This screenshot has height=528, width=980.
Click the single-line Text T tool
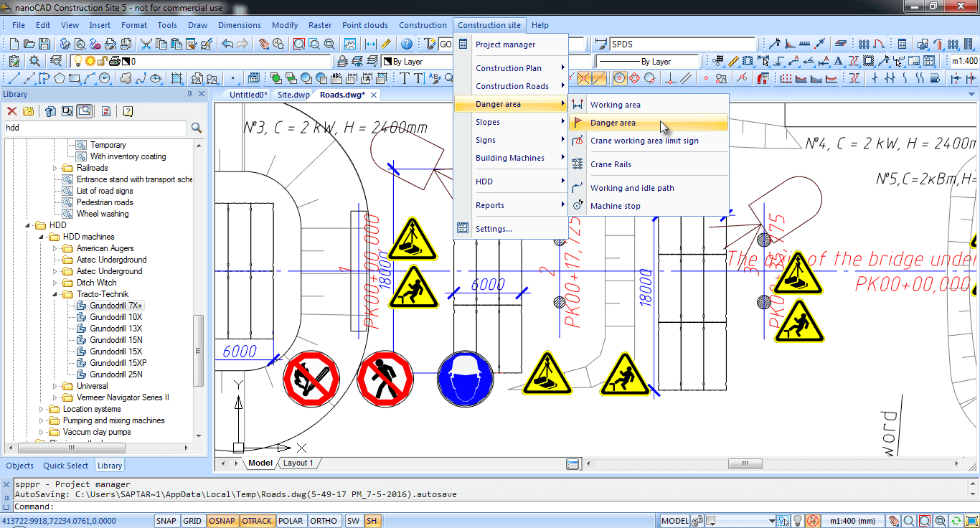tap(404, 77)
